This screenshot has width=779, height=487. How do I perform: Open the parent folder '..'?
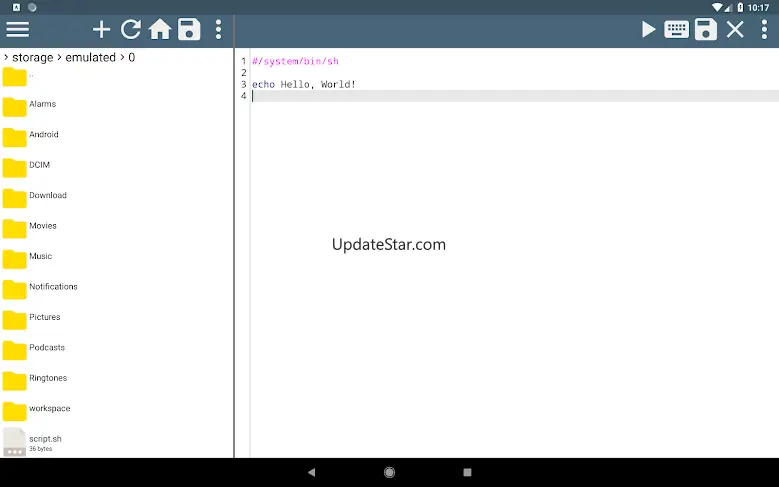(x=117, y=77)
